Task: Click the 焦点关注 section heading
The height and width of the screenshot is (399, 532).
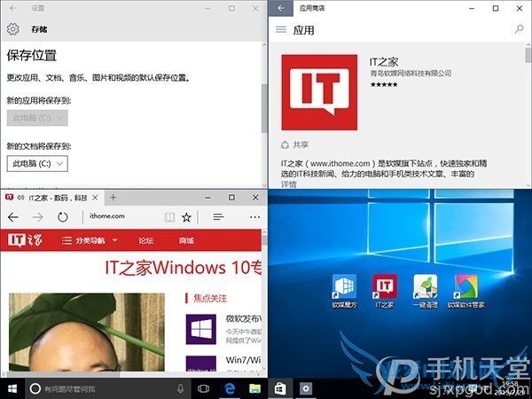Action: point(209,298)
